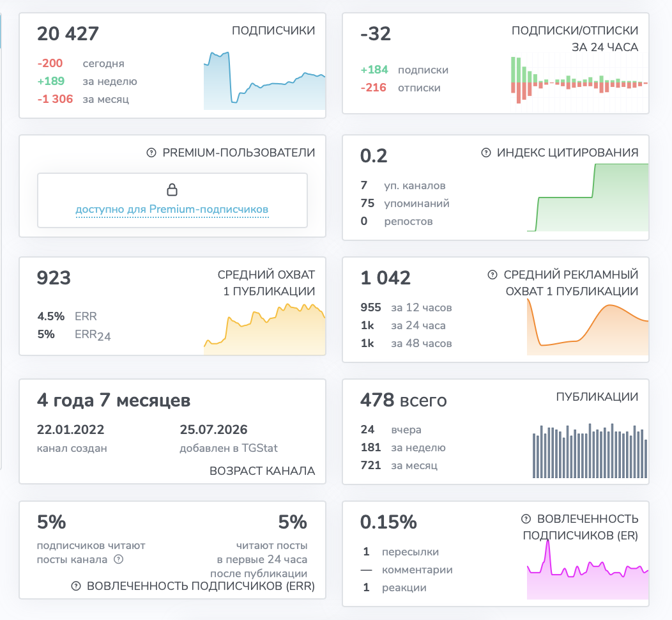
Task: Open the 'доступно для Premium-подписчиков' link
Action: (172, 209)
